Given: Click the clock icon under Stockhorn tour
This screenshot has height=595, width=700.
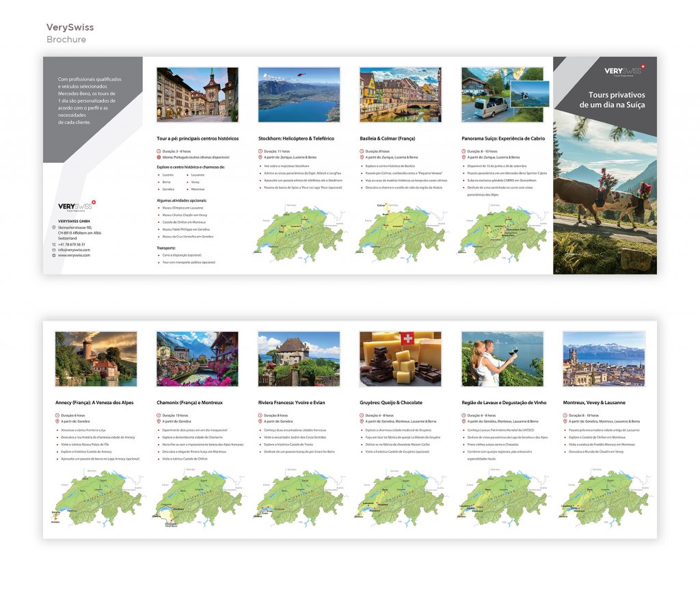Looking at the screenshot, I should (260, 151).
